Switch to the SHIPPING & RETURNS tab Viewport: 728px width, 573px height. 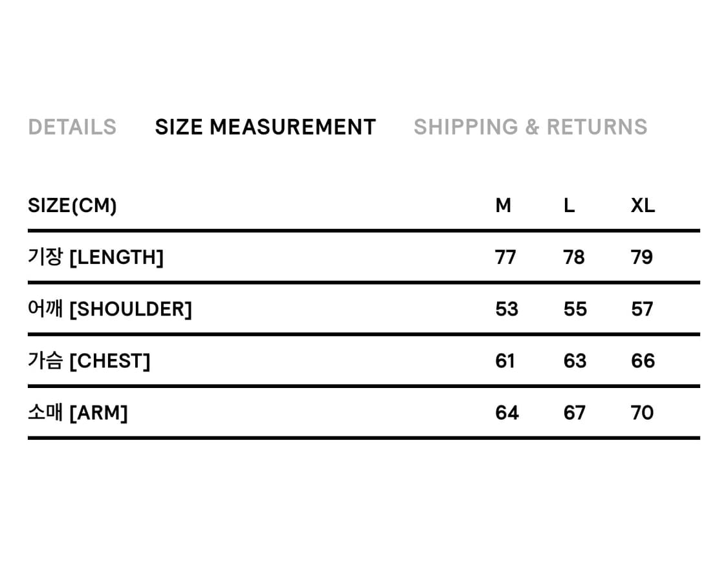(530, 127)
